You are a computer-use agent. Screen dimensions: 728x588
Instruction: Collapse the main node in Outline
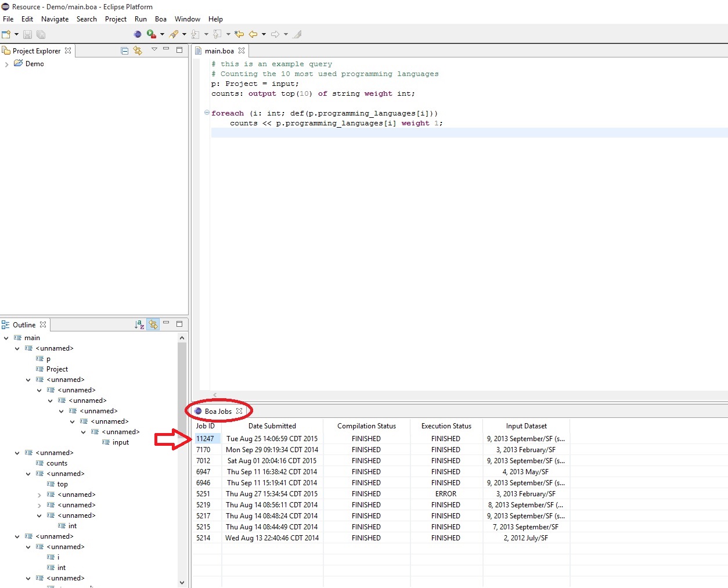coord(6,338)
